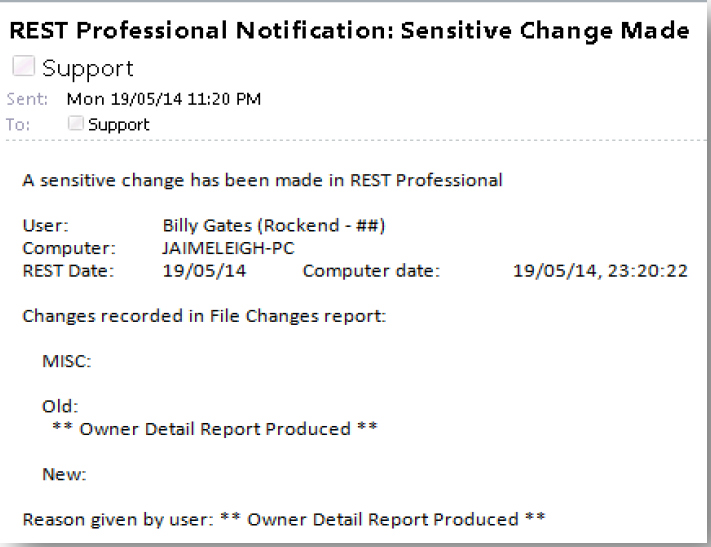The width and height of the screenshot is (711, 547).
Task: Click the user name Billy Gates
Action: pos(207,225)
